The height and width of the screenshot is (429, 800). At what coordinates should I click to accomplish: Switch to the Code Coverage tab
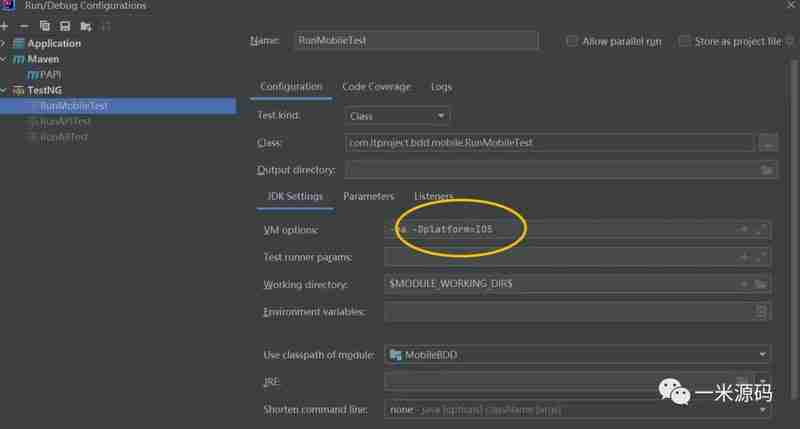(377, 87)
